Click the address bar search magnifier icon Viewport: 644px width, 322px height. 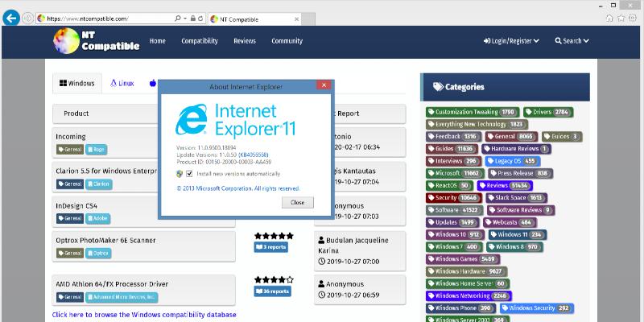click(177, 19)
